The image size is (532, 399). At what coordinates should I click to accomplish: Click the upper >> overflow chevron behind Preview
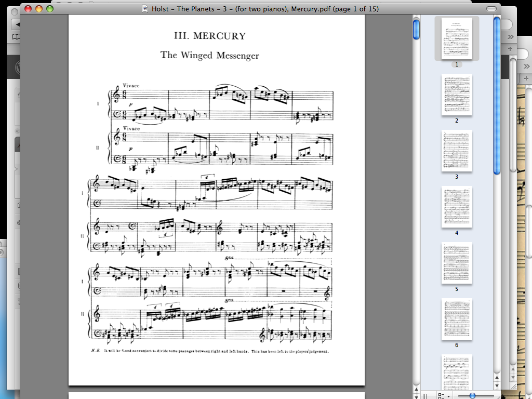point(510,37)
